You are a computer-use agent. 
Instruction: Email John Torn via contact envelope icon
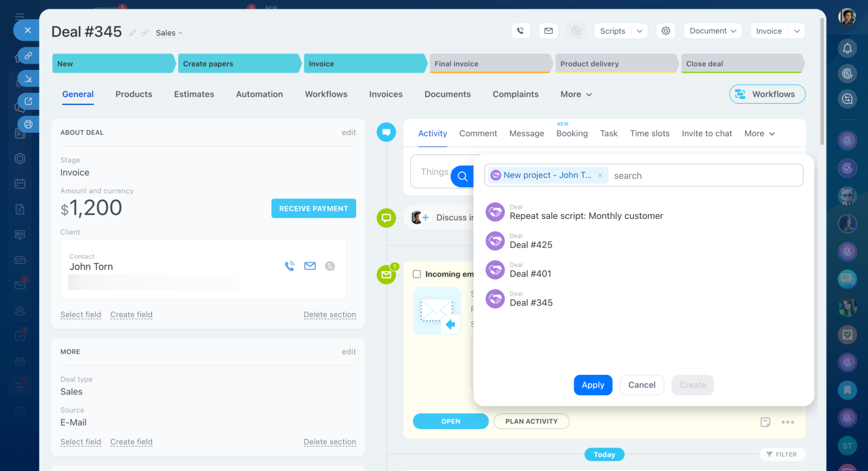tap(310, 266)
